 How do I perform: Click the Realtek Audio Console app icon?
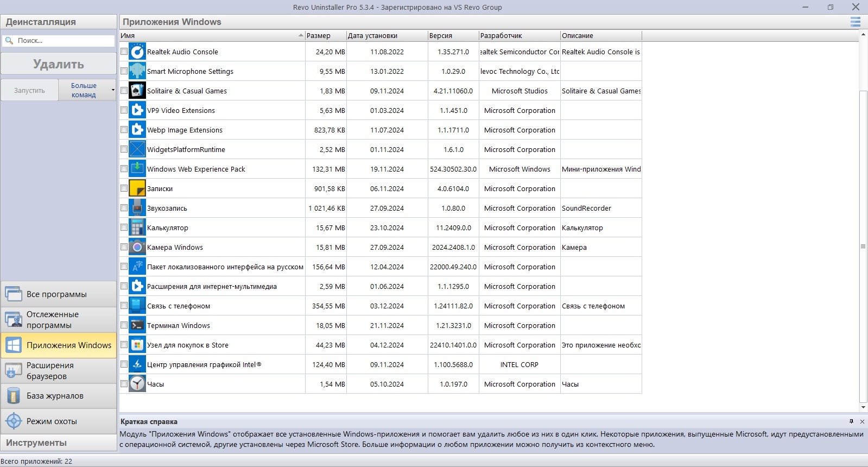point(137,52)
